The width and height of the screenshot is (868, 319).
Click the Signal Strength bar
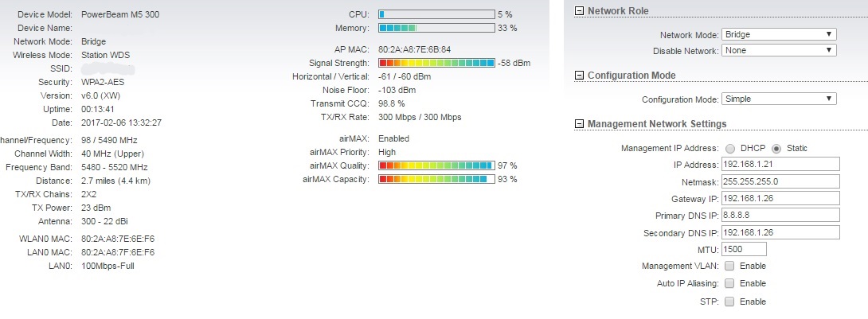point(436,63)
